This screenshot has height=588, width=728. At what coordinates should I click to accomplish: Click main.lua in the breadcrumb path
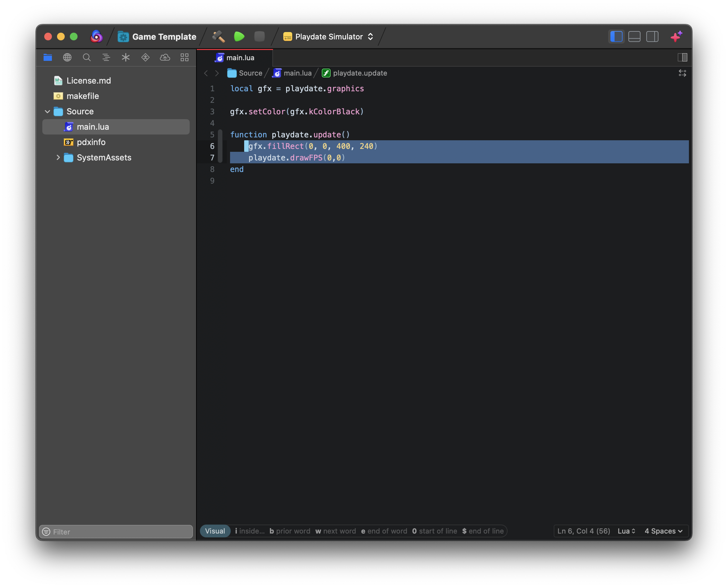click(x=292, y=73)
